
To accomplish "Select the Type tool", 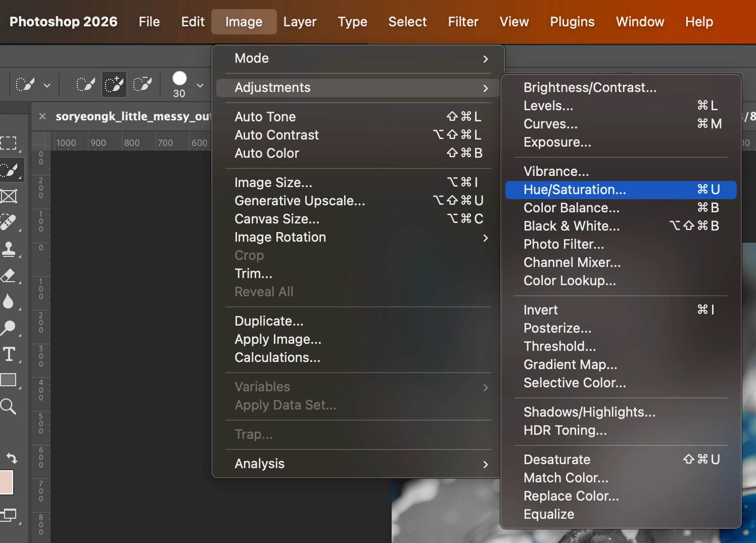I will (9, 354).
